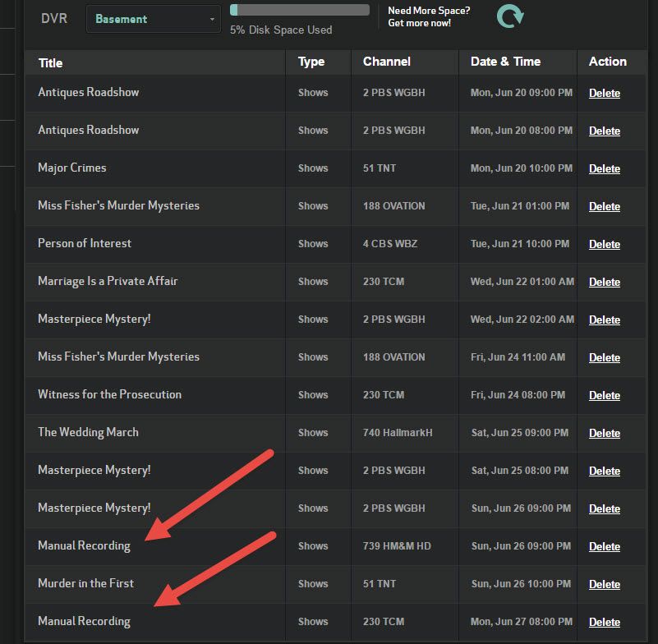
Task: Select the Murder in the First title
Action: tap(86, 583)
